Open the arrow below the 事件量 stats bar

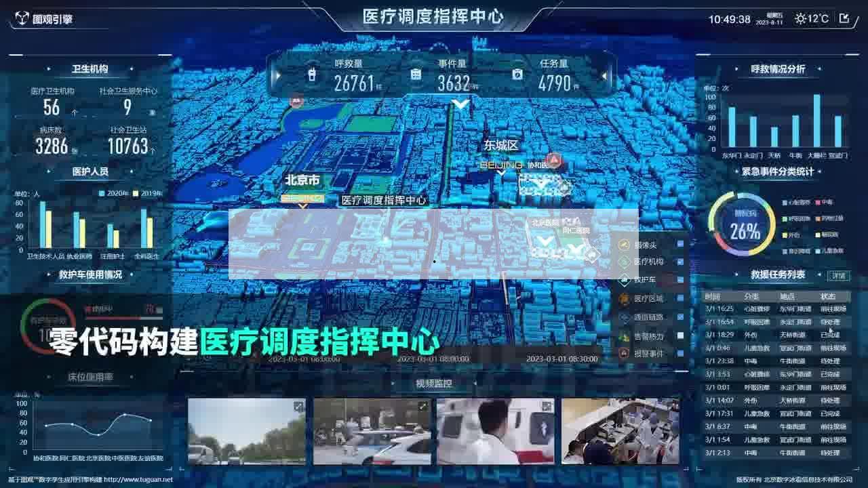[461, 103]
